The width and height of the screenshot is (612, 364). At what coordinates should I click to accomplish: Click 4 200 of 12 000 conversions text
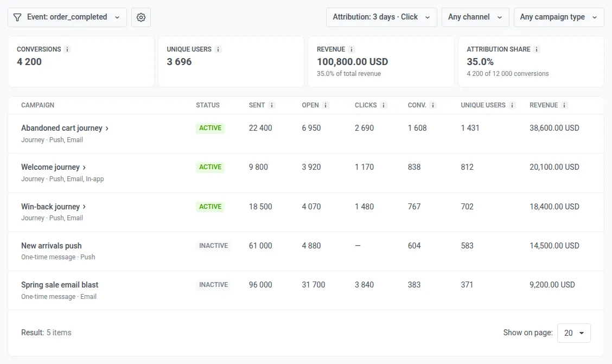point(508,73)
